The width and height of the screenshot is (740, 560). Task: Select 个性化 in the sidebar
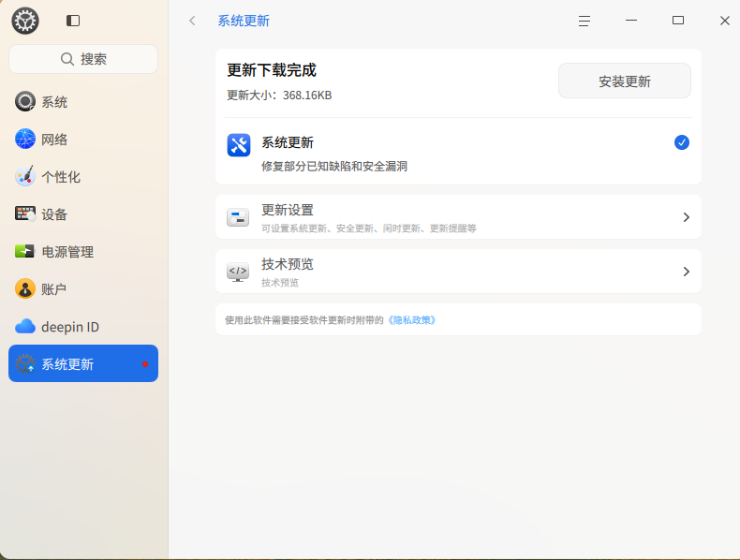tap(83, 176)
